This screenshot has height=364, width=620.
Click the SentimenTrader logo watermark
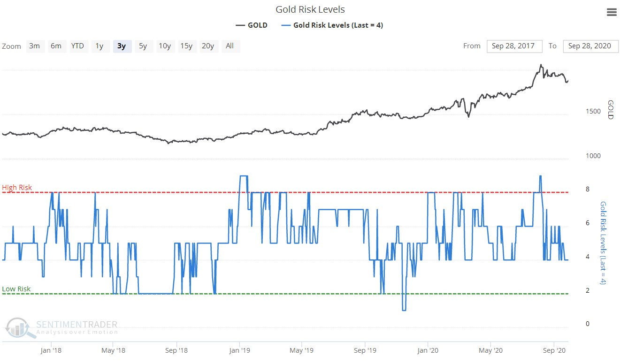(x=62, y=328)
